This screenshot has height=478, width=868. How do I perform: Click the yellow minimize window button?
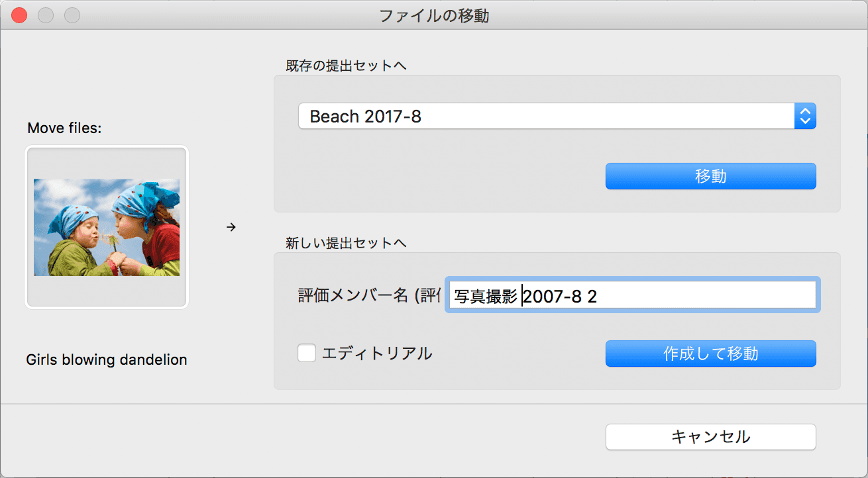pos(46,15)
